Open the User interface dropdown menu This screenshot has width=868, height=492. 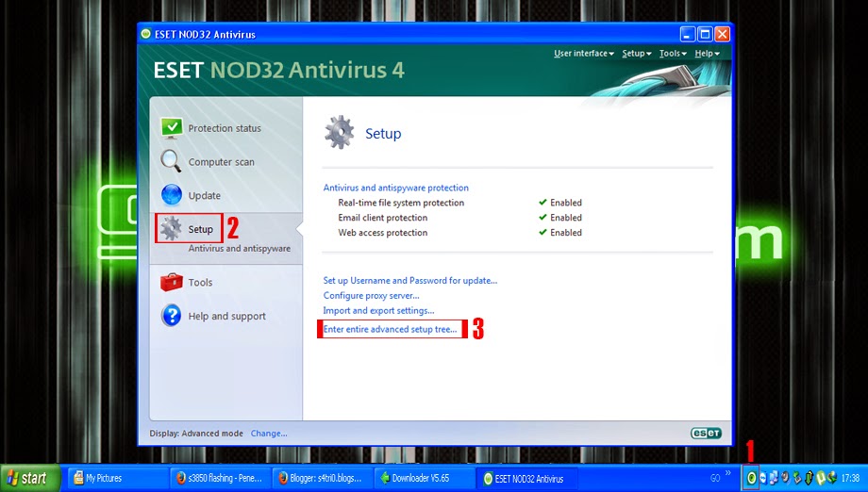(583, 53)
